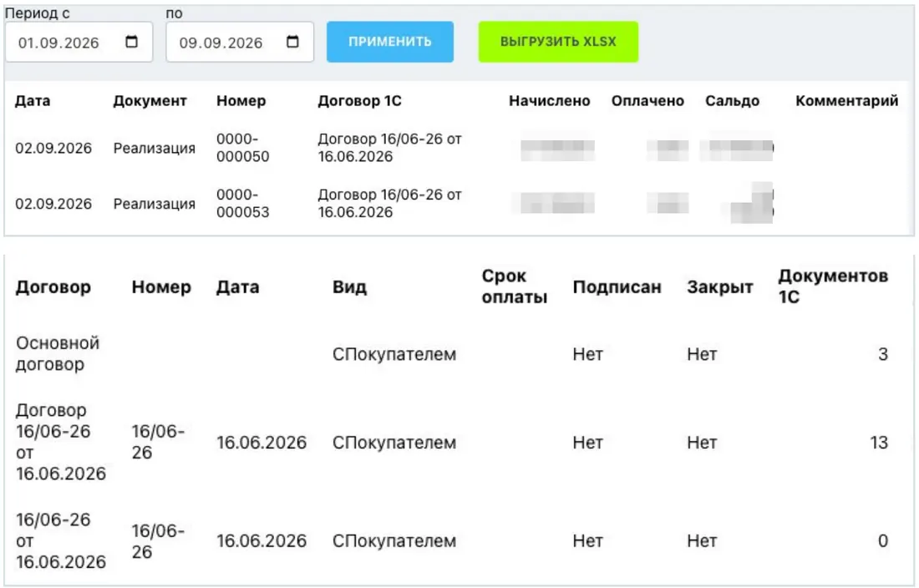Image resolution: width=919 pixels, height=588 pixels.
Task: Click contract text in row 0000-000053
Action: coord(390,203)
